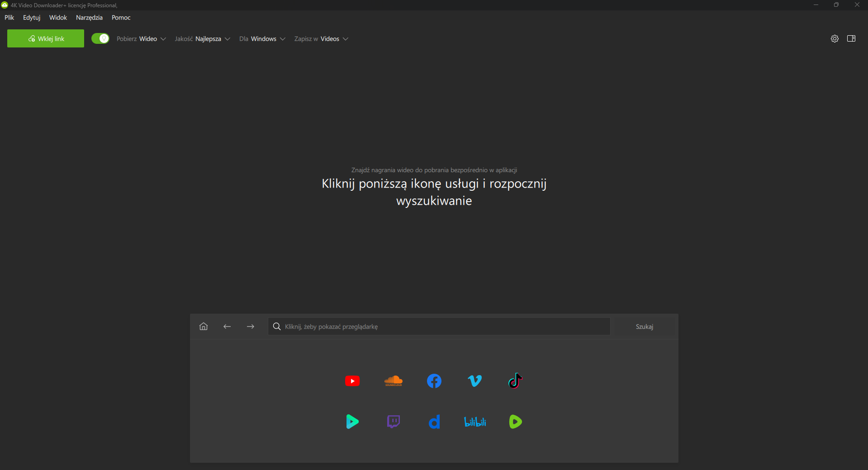Screen dimensions: 868x470
Task: Go to browser home page
Action: [204, 326]
